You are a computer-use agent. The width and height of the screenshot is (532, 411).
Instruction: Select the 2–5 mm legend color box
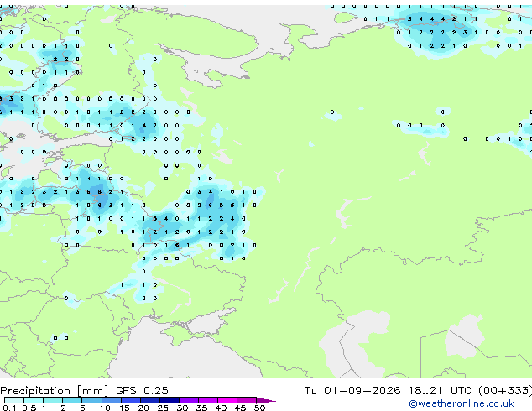pos(72,400)
